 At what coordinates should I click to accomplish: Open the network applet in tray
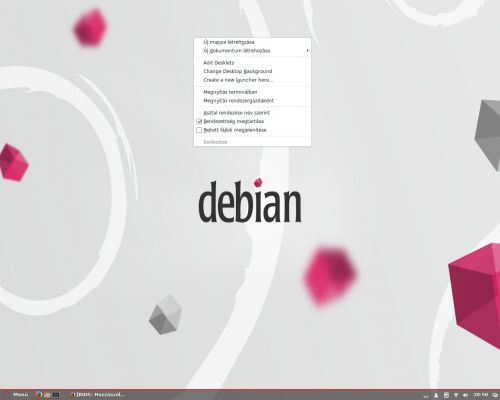point(456,395)
